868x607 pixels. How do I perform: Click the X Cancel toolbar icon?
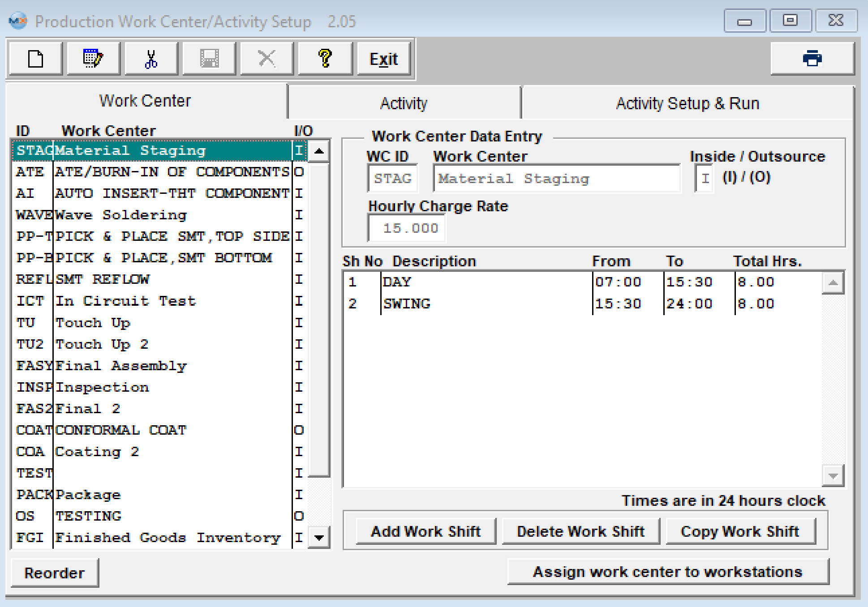tap(267, 59)
